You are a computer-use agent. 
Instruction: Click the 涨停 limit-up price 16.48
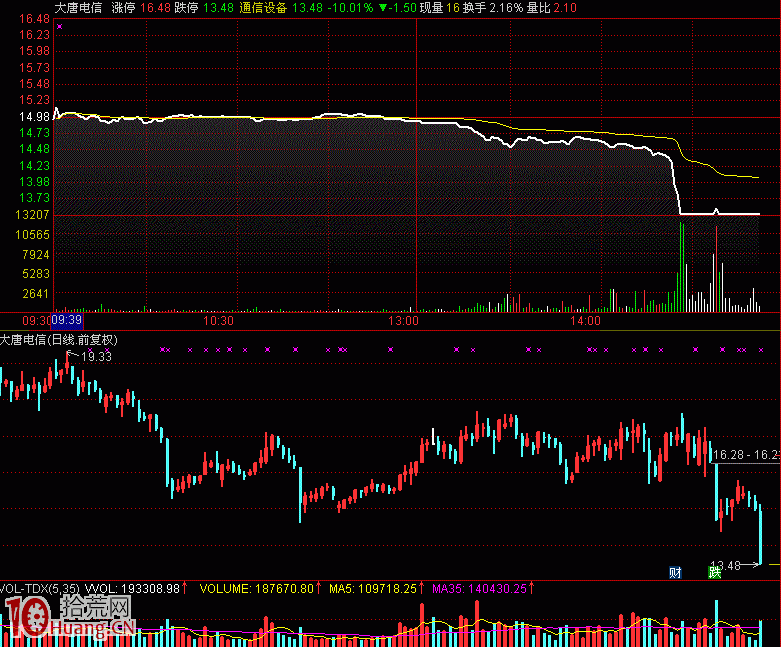pyautogui.click(x=155, y=7)
